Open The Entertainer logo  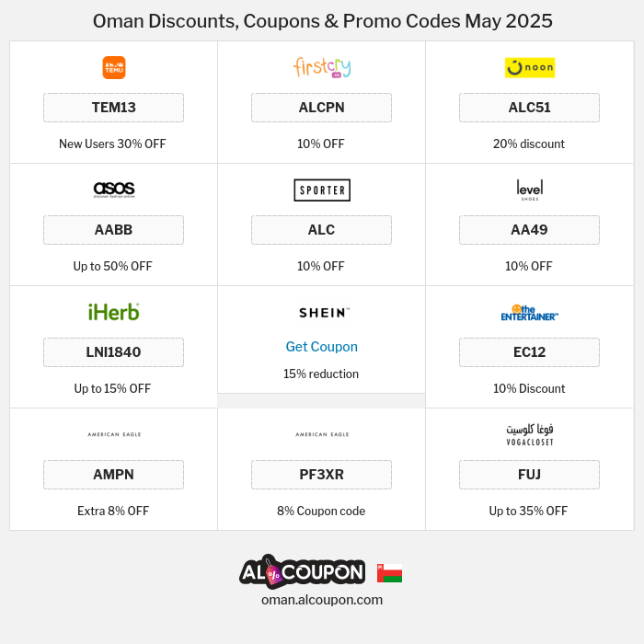[529, 313]
